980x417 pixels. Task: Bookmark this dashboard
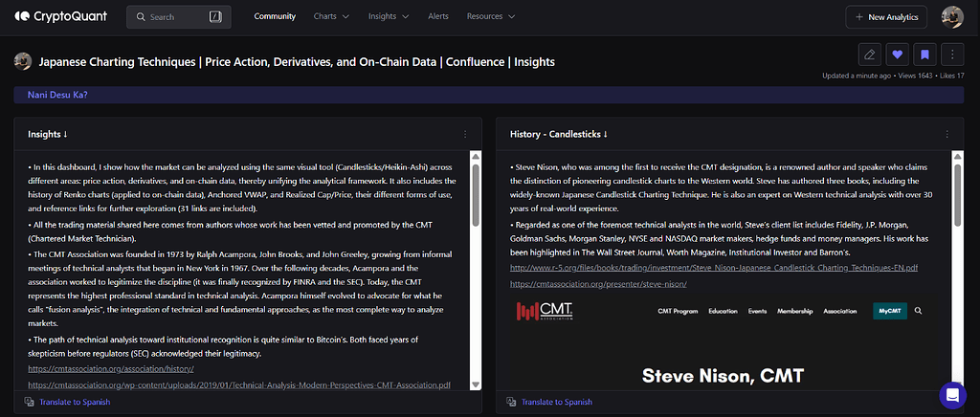tap(925, 55)
